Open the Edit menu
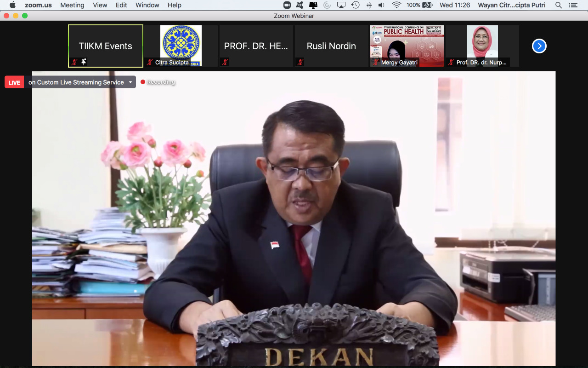588x368 pixels. pyautogui.click(x=121, y=5)
